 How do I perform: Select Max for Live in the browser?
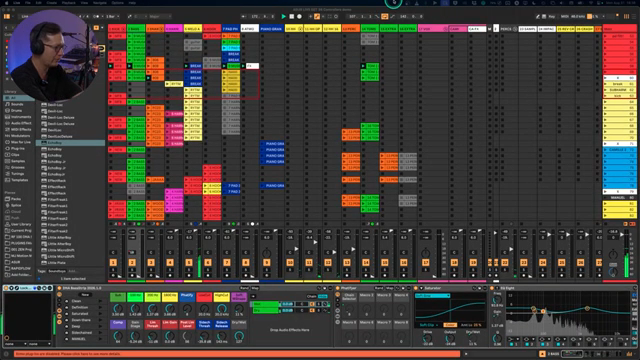tap(20, 142)
